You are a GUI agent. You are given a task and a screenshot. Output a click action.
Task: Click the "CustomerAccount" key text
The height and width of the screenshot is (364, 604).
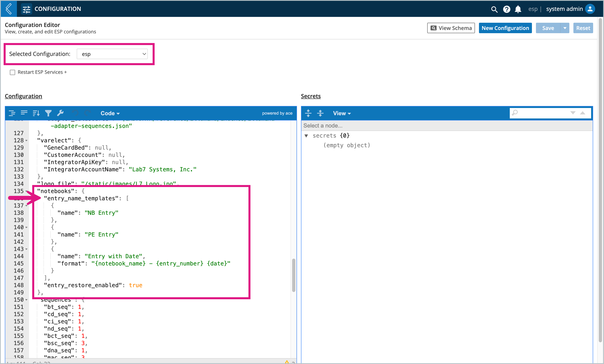click(x=72, y=155)
